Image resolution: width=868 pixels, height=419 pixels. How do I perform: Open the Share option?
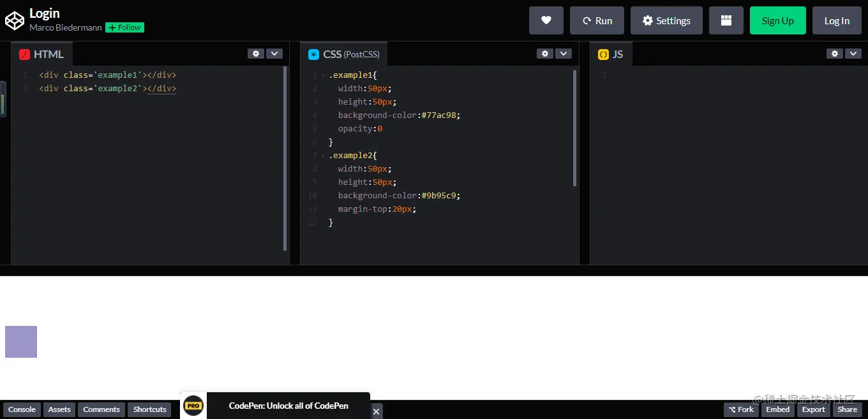(848, 409)
